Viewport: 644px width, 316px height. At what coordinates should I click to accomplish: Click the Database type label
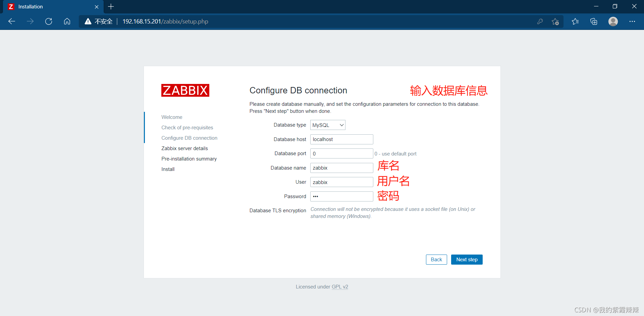(290, 125)
